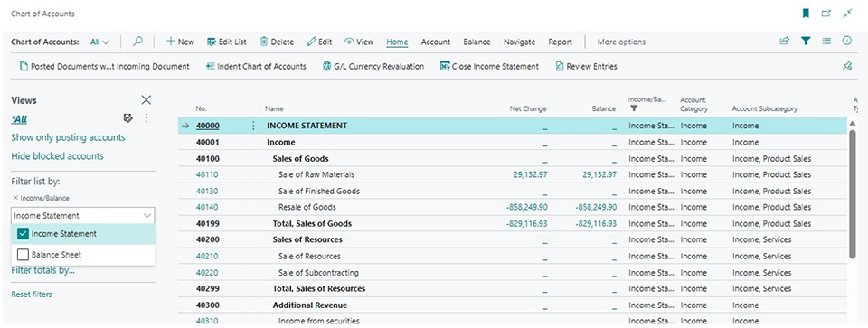Click Filter totals by... link

pos(42,270)
